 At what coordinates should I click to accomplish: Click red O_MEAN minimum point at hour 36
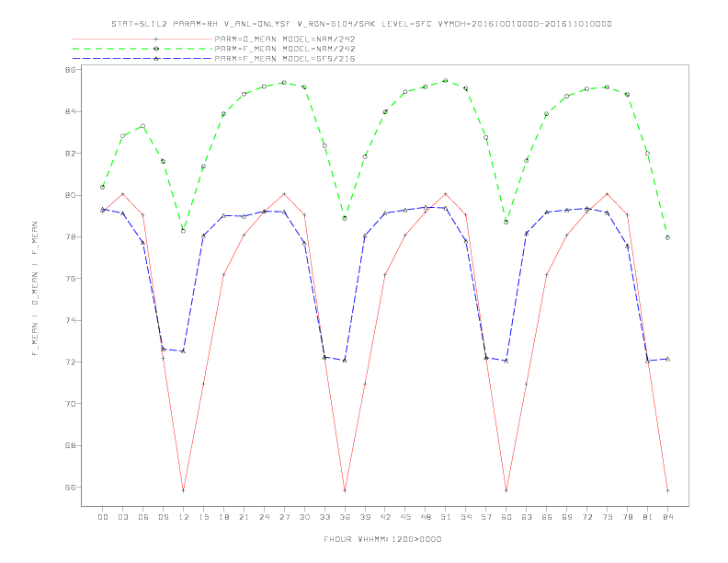coord(345,490)
